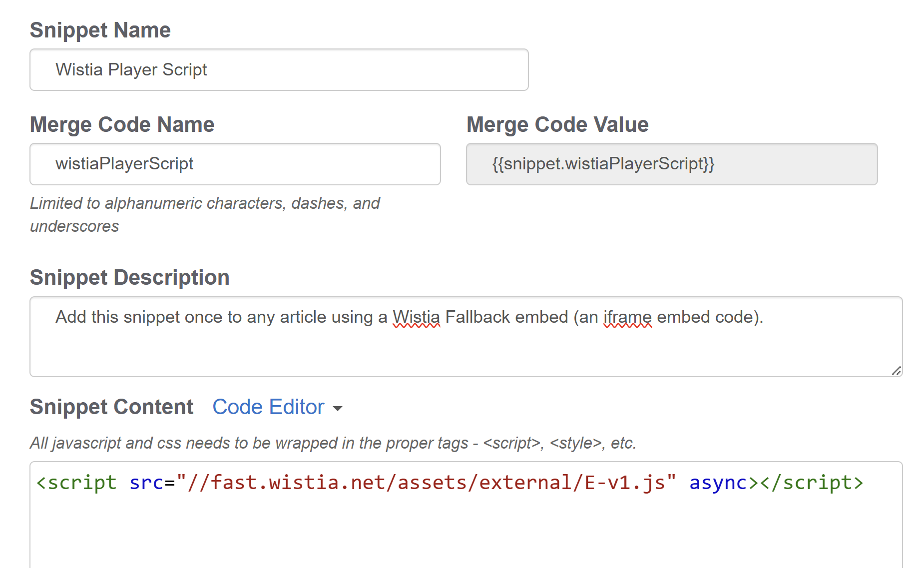Click the async attribute in code

[718, 483]
